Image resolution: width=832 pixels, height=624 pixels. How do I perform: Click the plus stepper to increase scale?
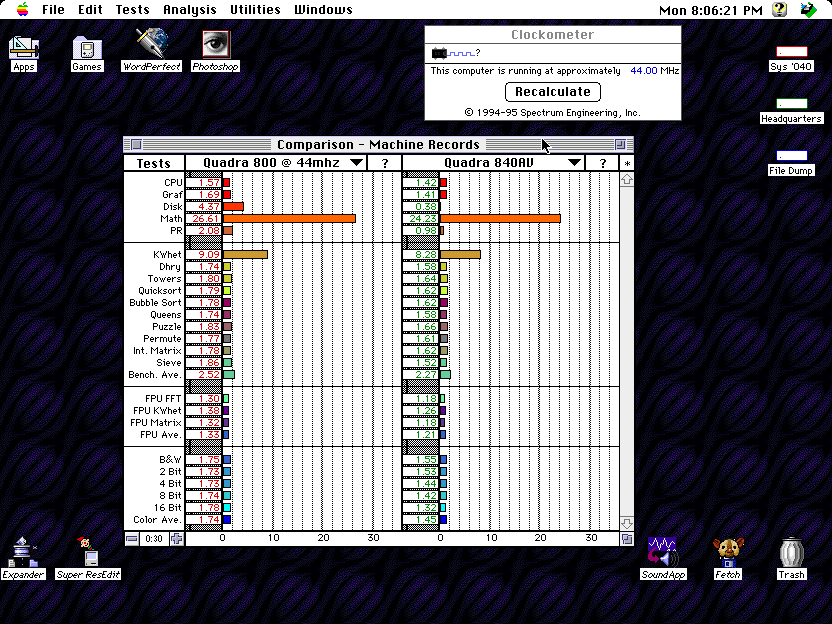[176, 538]
